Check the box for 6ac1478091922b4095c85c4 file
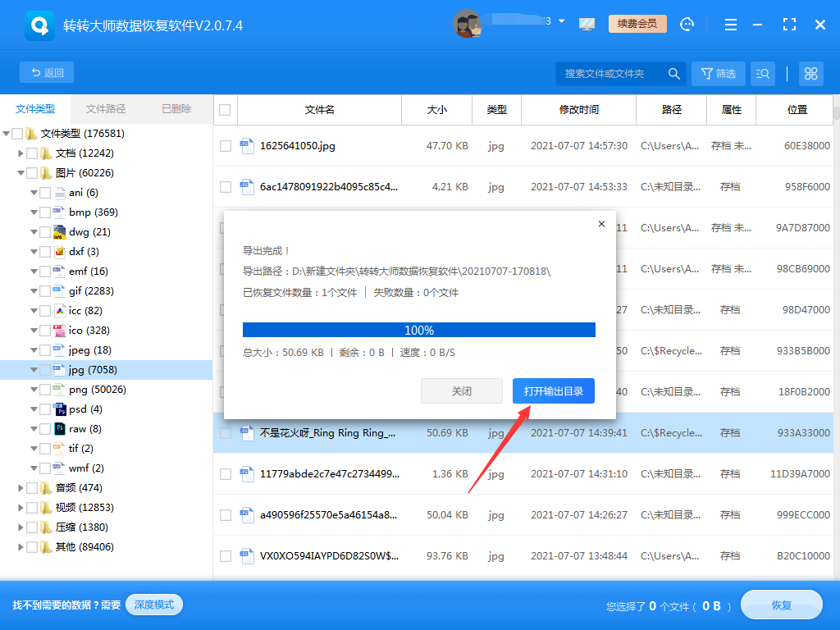 [x=226, y=187]
